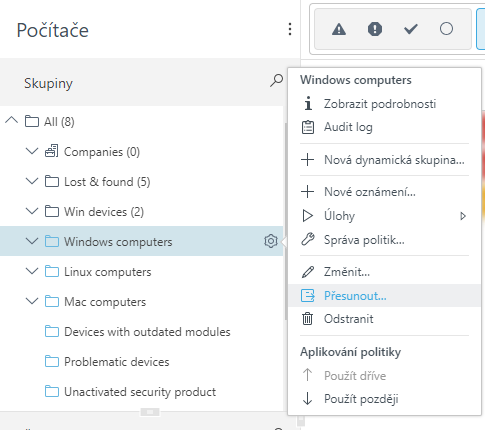Select the Win devices (2) group

tap(104, 212)
